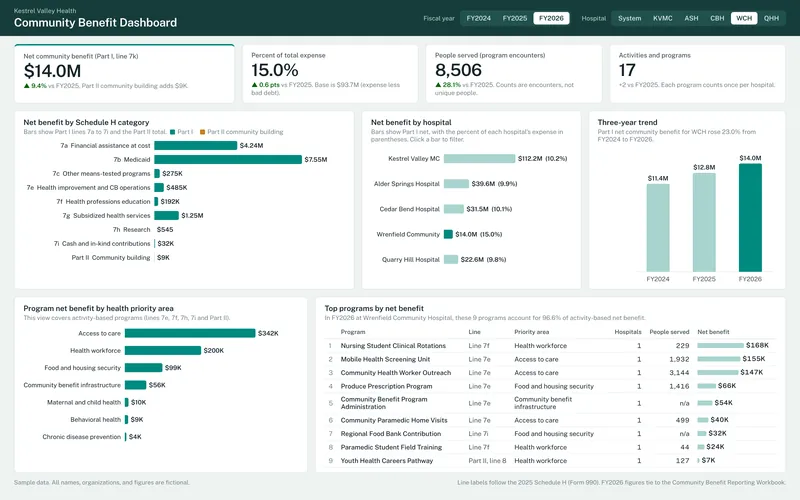Switch hospital filter to CBH
800x500 pixels.
717,18
